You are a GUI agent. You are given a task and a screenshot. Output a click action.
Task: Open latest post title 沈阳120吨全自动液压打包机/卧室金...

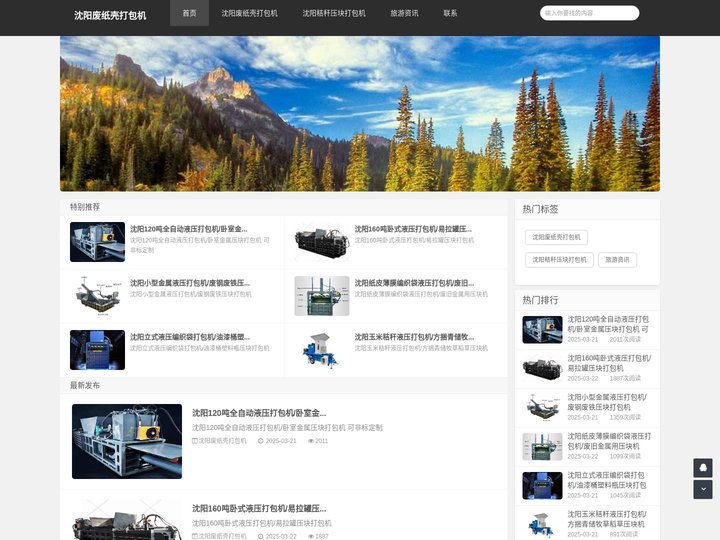click(259, 413)
